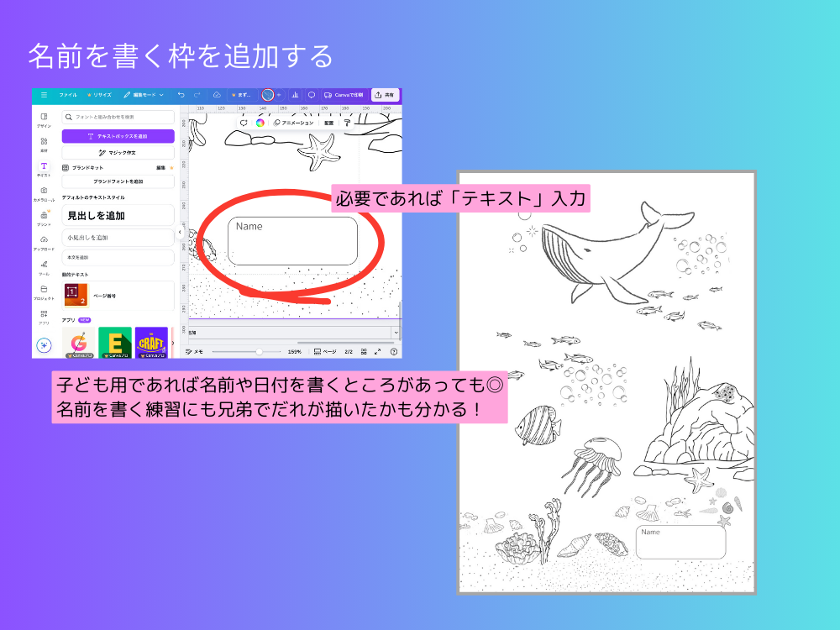Open the Uploads (アップロード) sidebar panel

click(x=44, y=239)
